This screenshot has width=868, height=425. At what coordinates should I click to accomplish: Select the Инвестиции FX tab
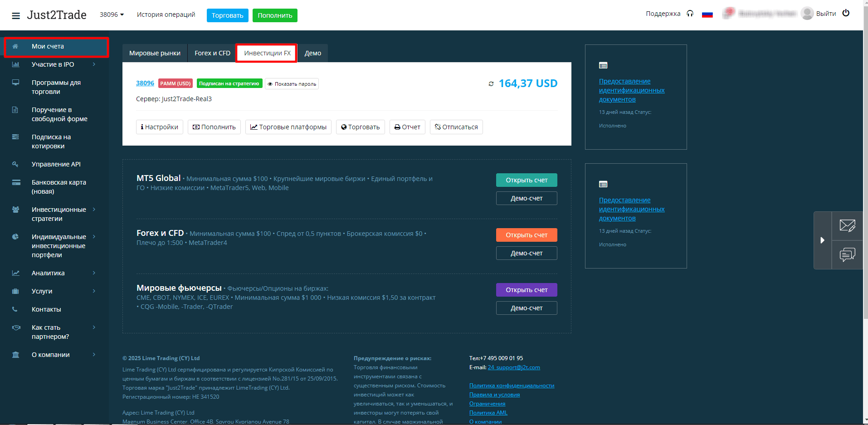[267, 53]
